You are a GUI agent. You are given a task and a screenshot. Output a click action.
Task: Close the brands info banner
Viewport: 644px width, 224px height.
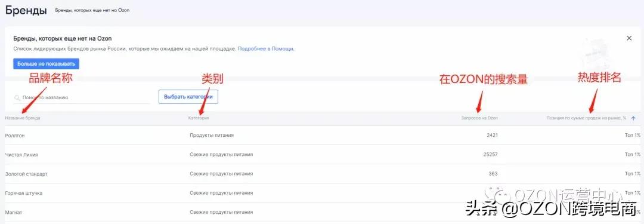629,38
